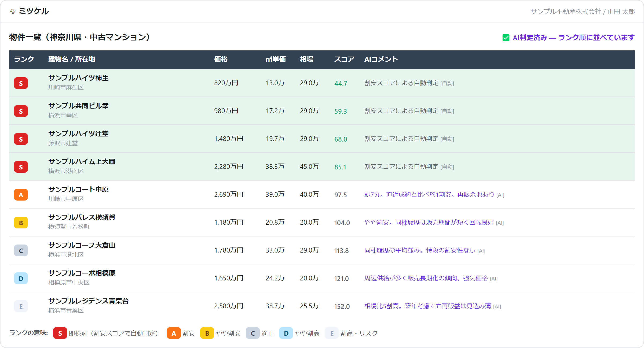Open property サンプルハイム上大岡
The width and height of the screenshot is (644, 348).
click(82, 162)
